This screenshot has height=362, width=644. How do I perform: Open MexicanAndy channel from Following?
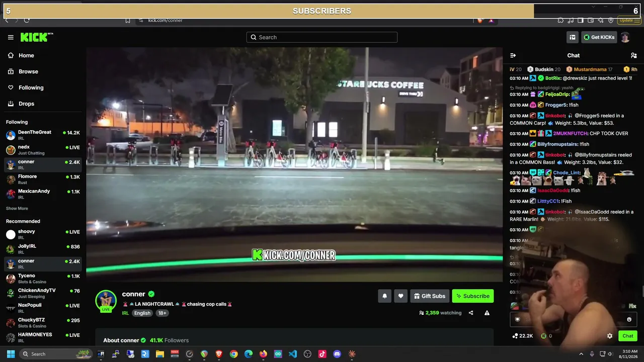coord(42,194)
